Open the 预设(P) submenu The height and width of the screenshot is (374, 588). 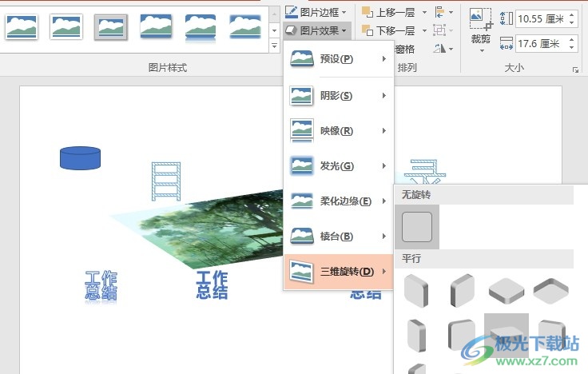339,59
